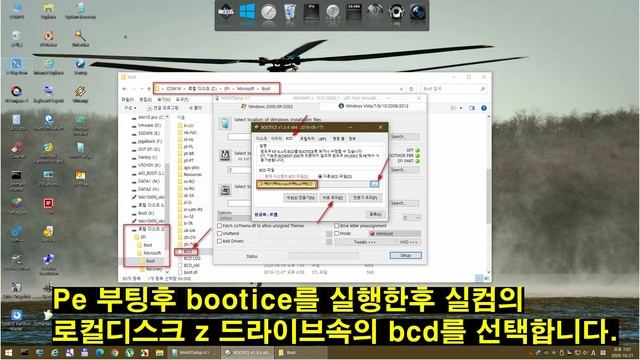This screenshot has width=640, height=360.
Task: Click the EFI PART green status light
Action: (418, 161)
